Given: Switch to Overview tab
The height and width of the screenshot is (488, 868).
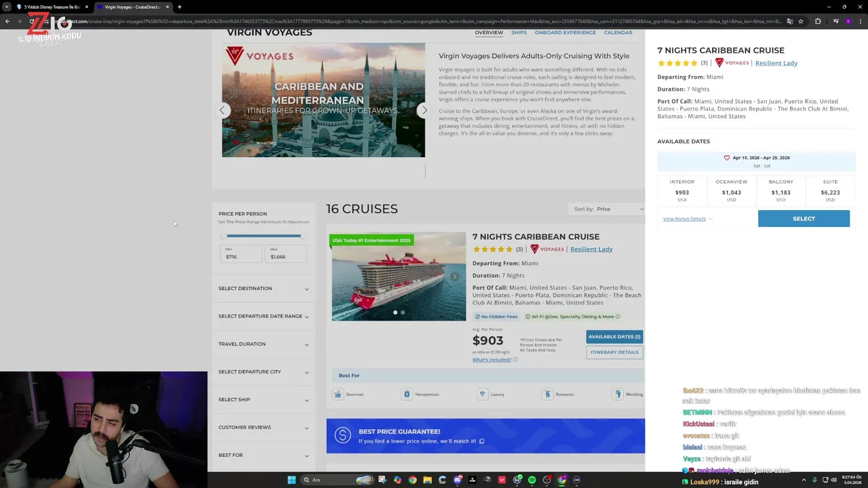Looking at the screenshot, I should coord(489,33).
